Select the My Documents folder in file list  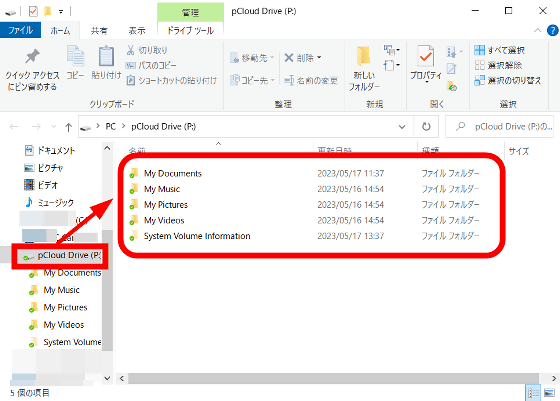click(x=173, y=174)
